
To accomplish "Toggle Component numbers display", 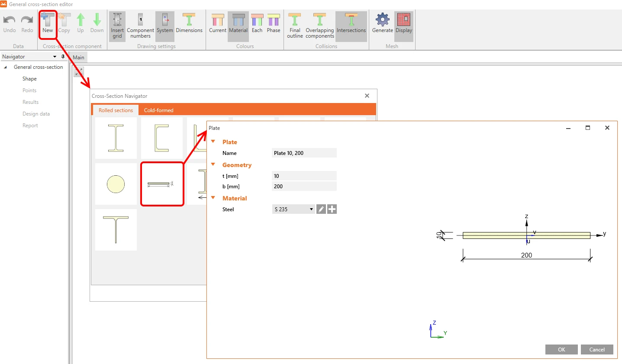I will (140, 26).
